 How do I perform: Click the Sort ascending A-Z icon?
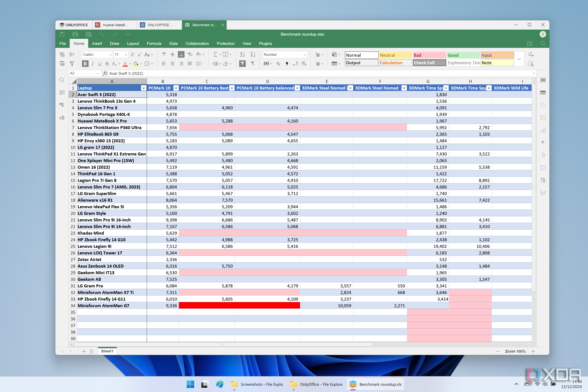pyautogui.click(x=242, y=54)
